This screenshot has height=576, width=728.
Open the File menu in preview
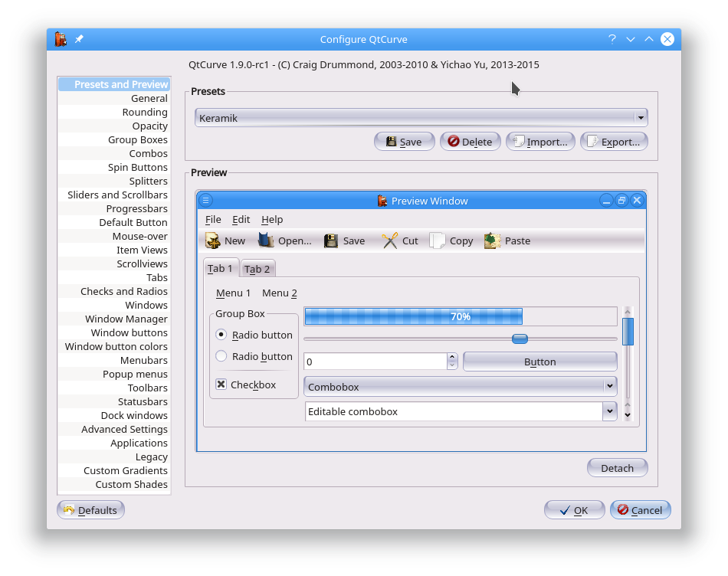213,220
